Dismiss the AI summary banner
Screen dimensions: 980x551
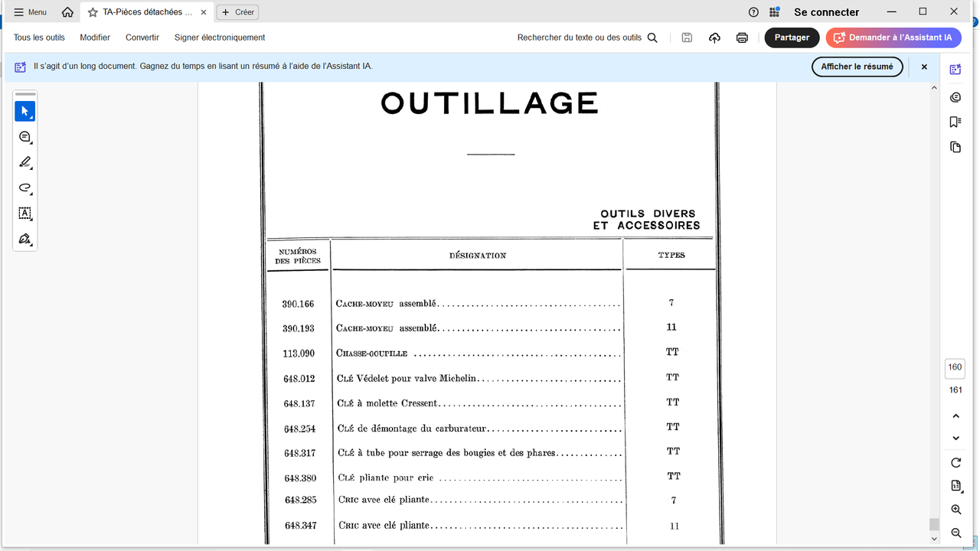pyautogui.click(x=924, y=67)
